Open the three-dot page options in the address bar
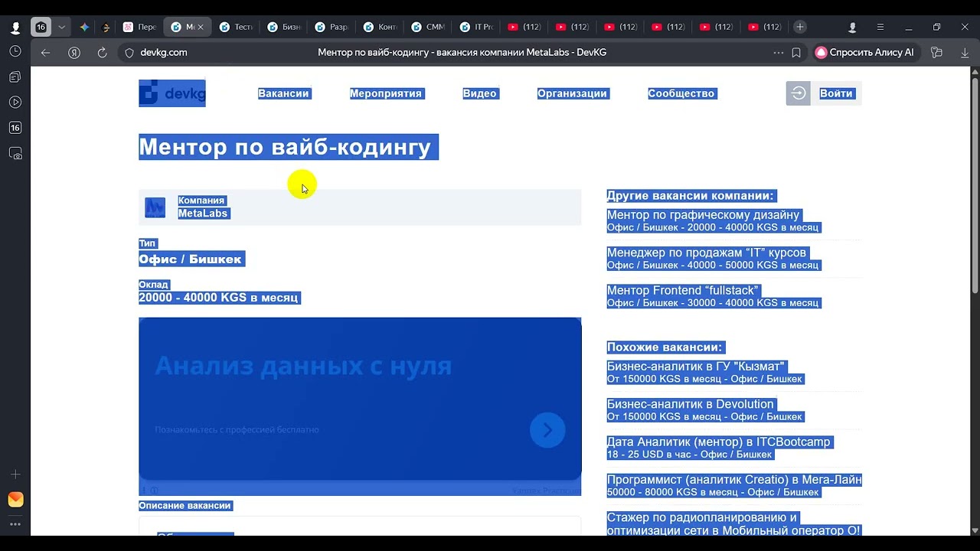 coord(779,53)
